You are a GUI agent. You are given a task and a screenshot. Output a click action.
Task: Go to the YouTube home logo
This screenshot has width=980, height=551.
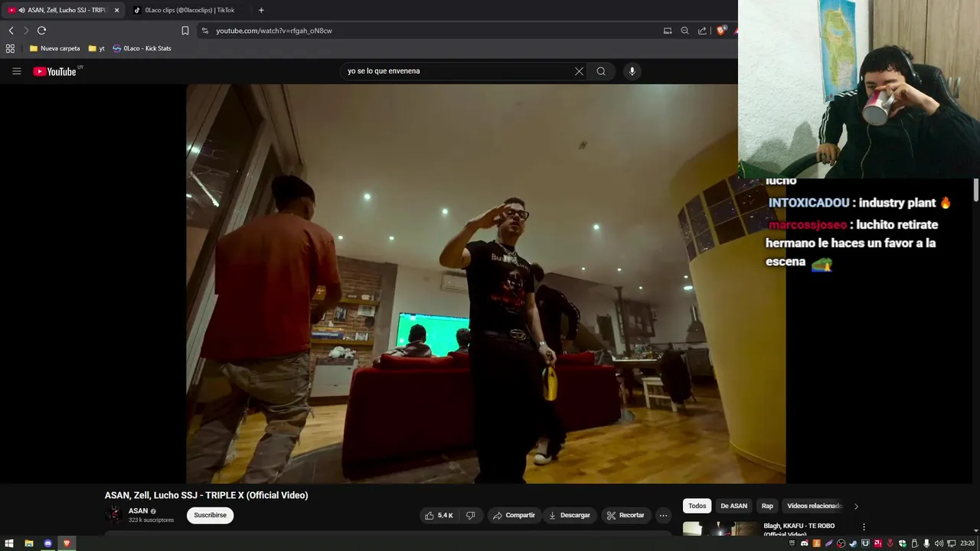coord(55,71)
